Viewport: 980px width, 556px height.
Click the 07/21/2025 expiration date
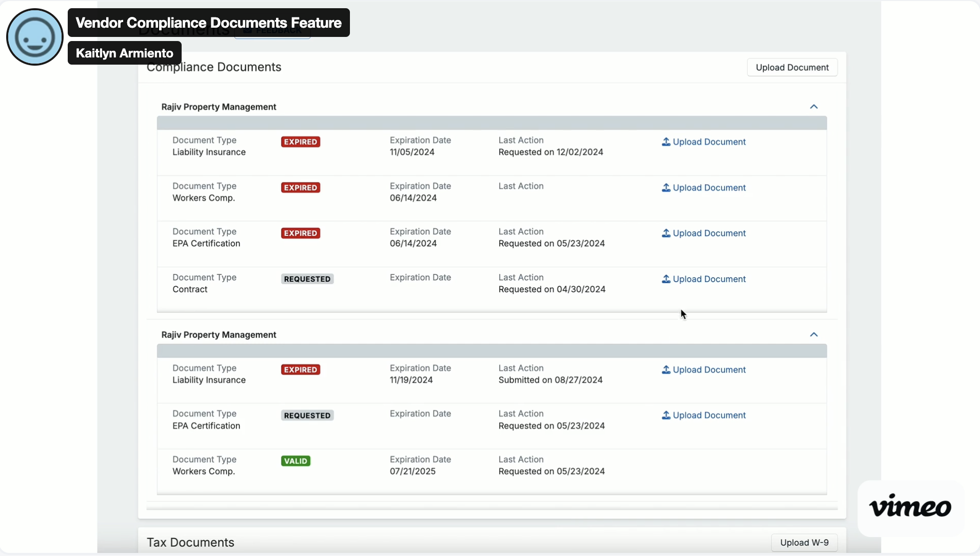pos(413,471)
